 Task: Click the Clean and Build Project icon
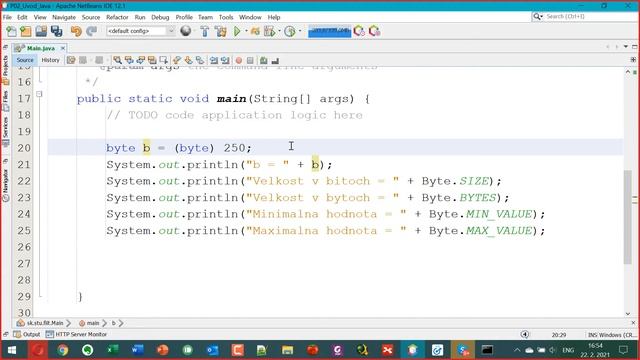(x=221, y=31)
